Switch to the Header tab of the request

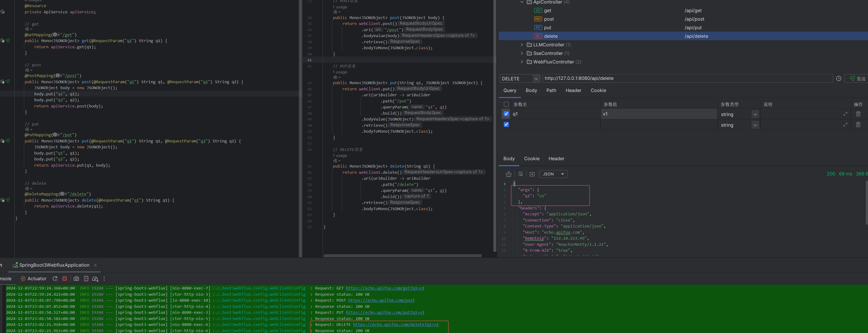(573, 90)
